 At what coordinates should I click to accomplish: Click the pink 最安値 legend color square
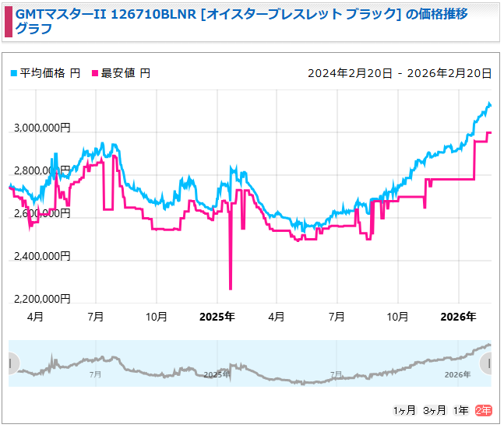point(96,73)
